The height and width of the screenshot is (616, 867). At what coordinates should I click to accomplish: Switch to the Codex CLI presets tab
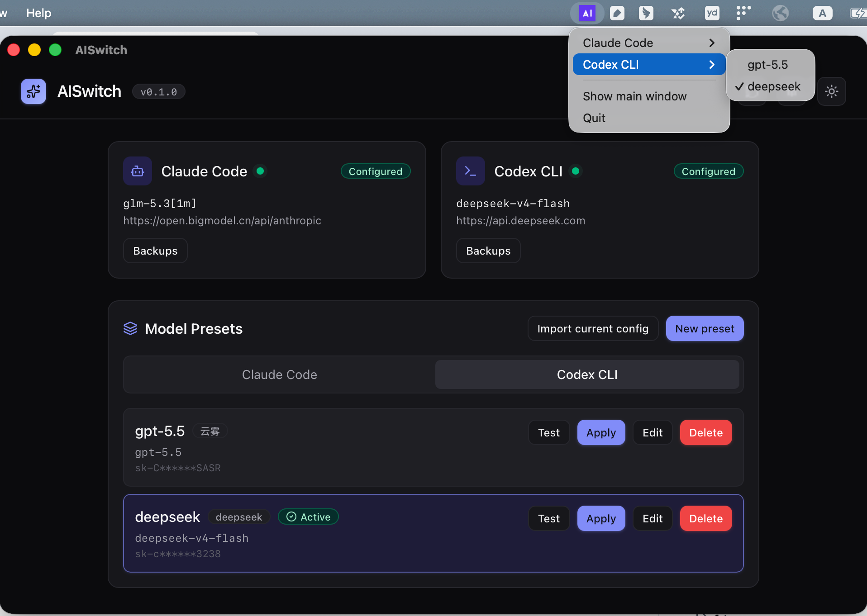pos(587,374)
